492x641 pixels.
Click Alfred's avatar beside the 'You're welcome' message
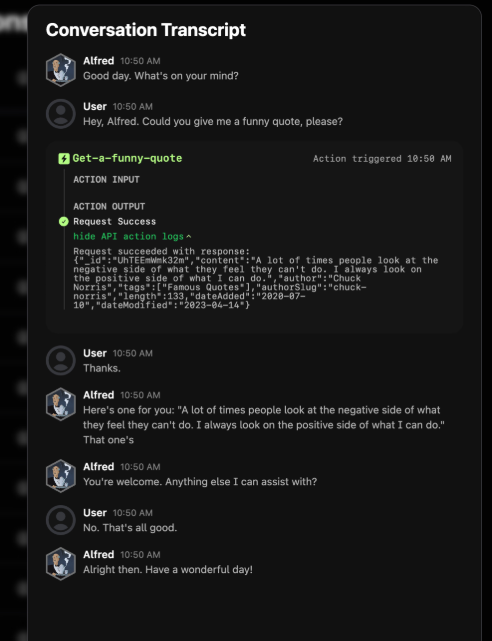[x=60, y=475]
